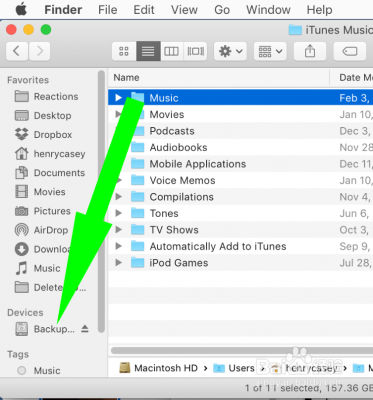Eject the Backup drive
373x400 pixels.
85,329
